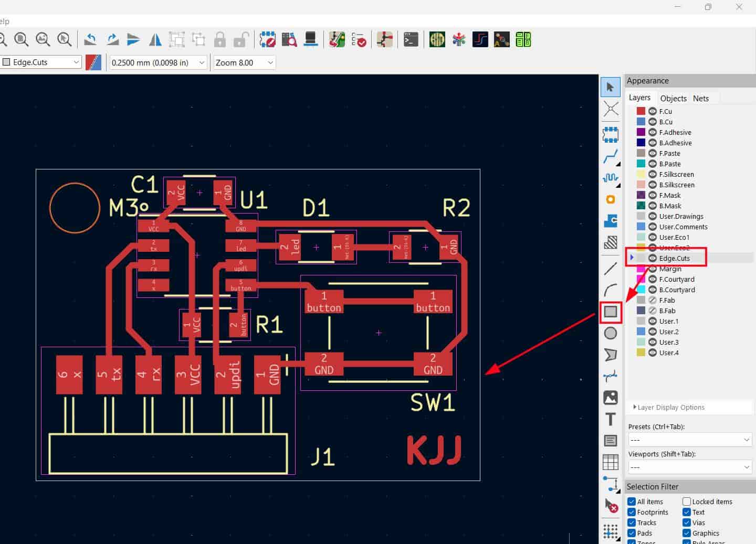
Task: Click the lock items padlock icon
Action: [219, 40]
